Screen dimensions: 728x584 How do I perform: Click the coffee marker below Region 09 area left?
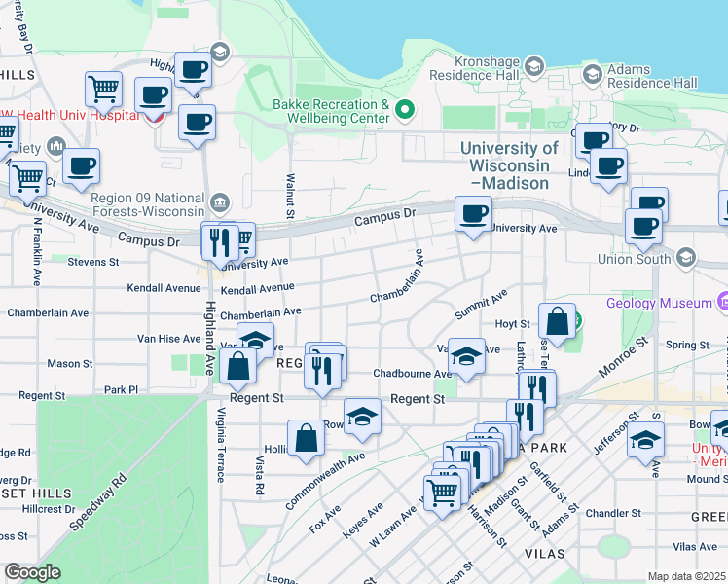[x=81, y=165]
